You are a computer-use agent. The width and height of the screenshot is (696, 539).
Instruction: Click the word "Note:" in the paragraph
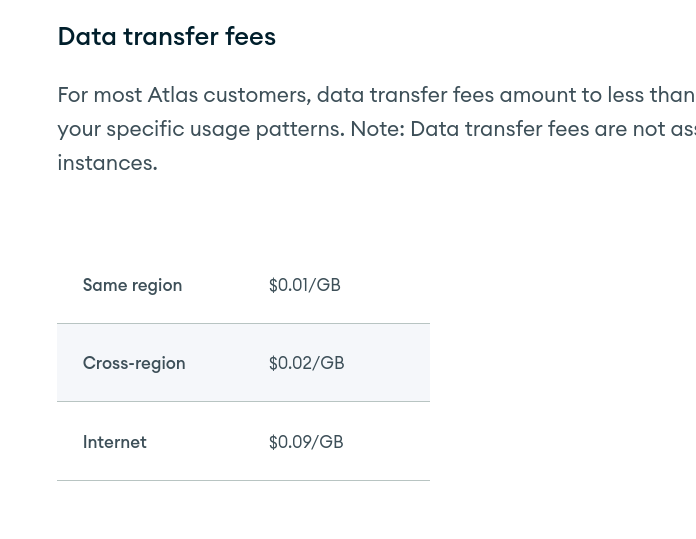(x=377, y=129)
